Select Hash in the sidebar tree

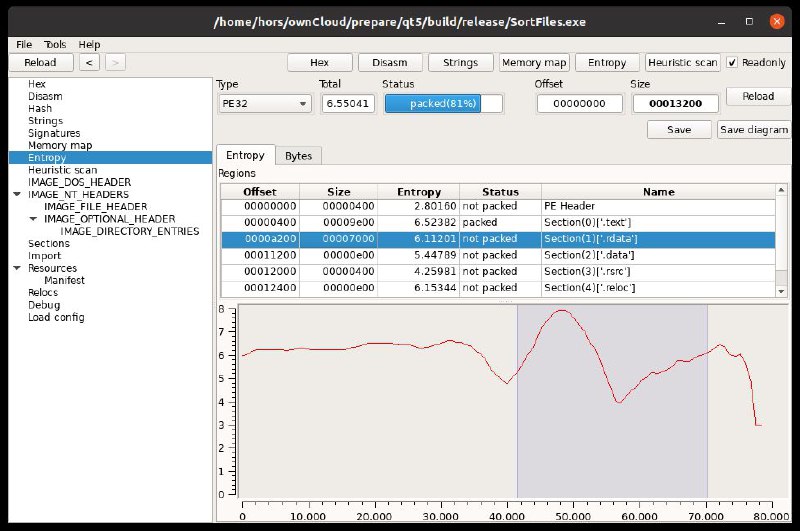pos(40,108)
